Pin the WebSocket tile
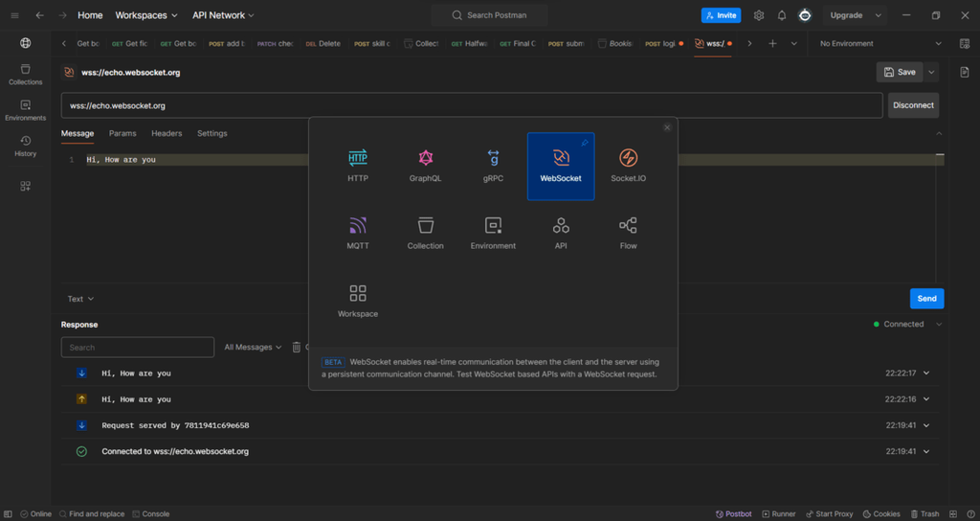Image resolution: width=980 pixels, height=521 pixels. pyautogui.click(x=585, y=144)
